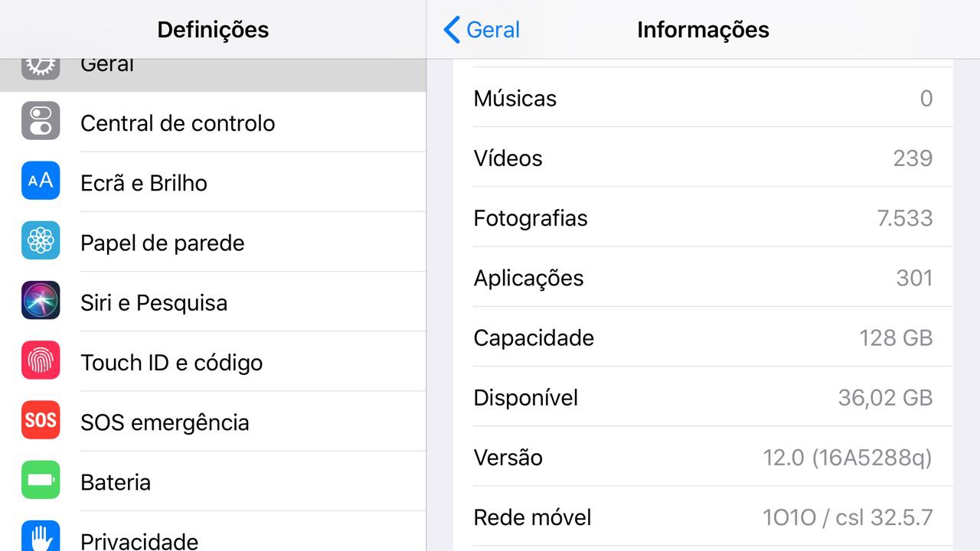
Task: Click the Papel de parede flower icon
Action: [x=41, y=240]
